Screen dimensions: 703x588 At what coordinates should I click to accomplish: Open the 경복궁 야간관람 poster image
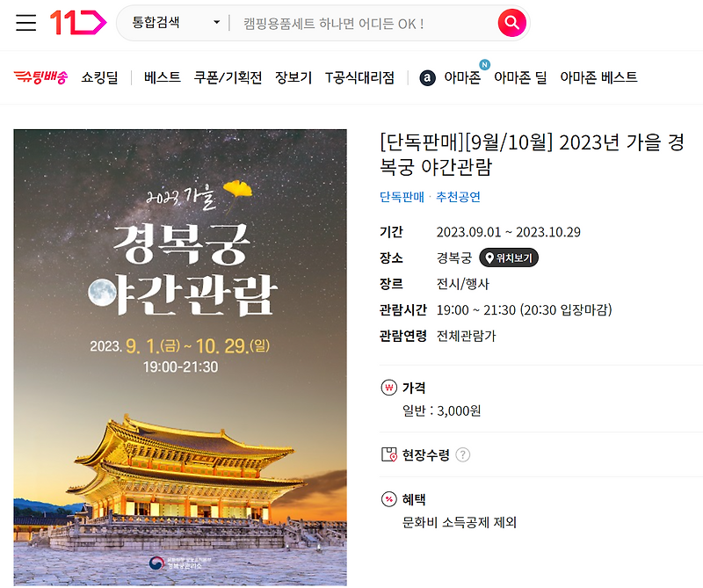tap(180, 358)
